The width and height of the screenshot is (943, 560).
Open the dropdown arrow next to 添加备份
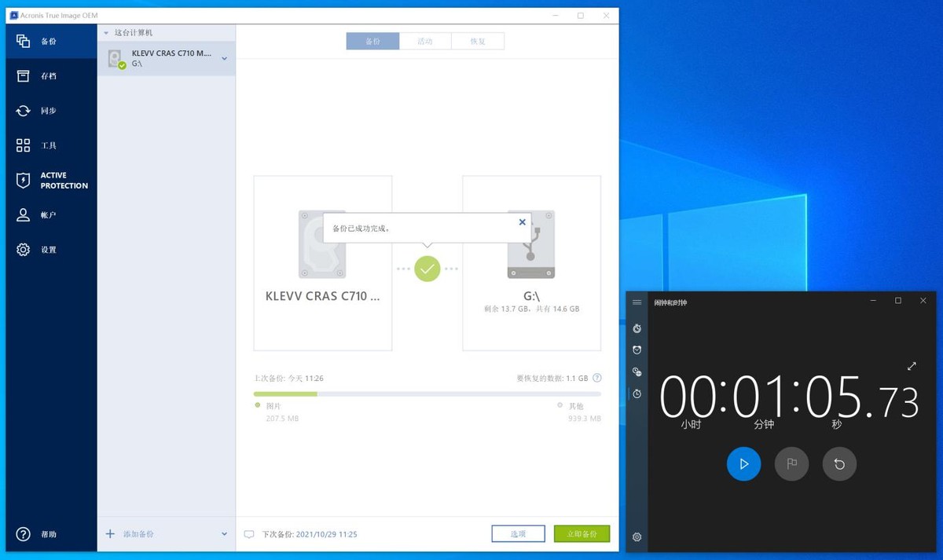225,534
